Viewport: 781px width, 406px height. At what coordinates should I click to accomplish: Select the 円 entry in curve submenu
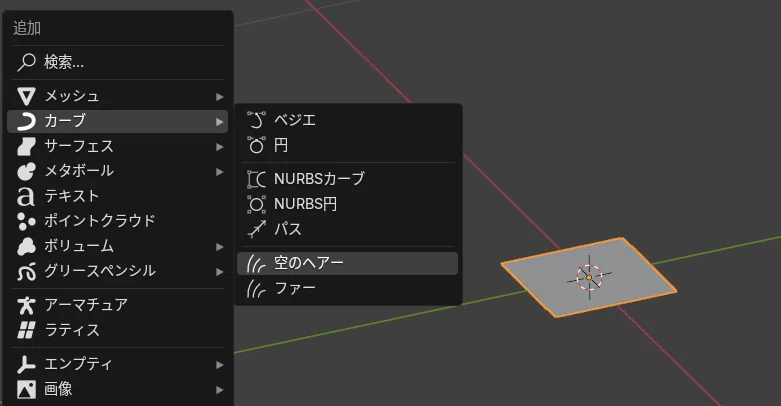click(x=347, y=145)
